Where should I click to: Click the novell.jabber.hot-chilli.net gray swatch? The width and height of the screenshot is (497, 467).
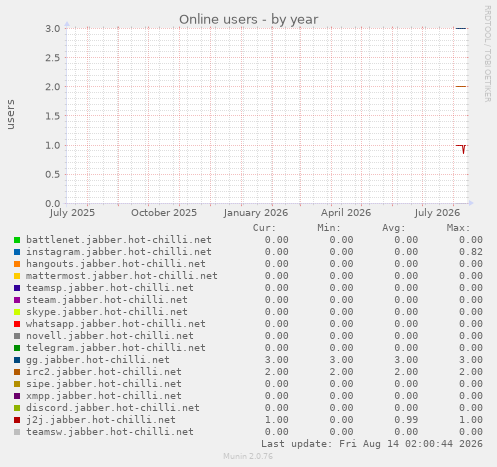pyautogui.click(x=17, y=336)
